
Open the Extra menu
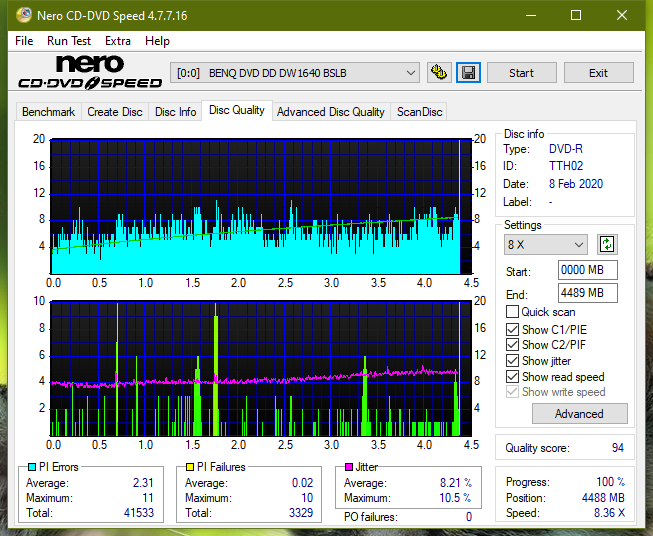coord(118,41)
